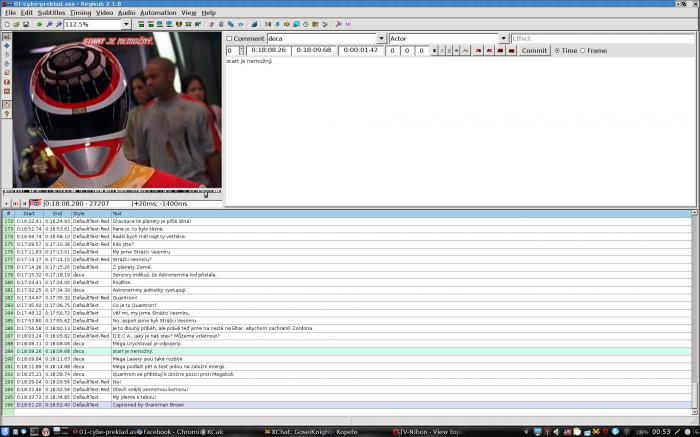Open the Actor dropdown list
Viewport: 700px width, 437px height.
pos(503,39)
